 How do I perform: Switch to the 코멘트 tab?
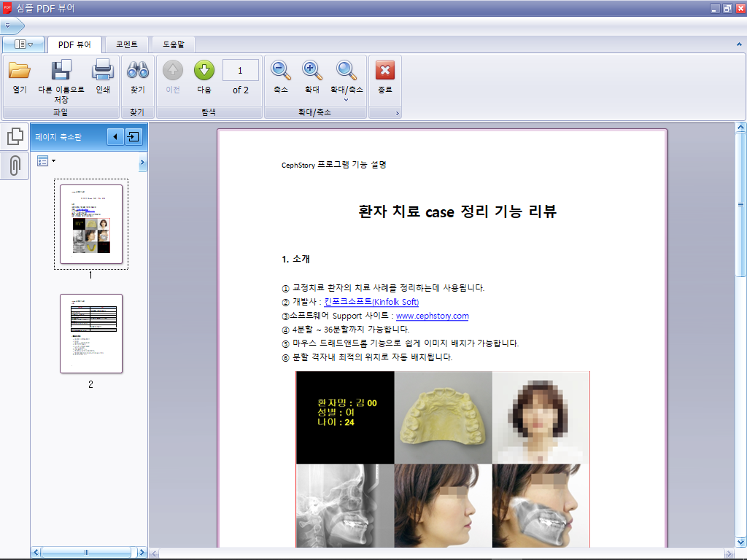(x=127, y=44)
